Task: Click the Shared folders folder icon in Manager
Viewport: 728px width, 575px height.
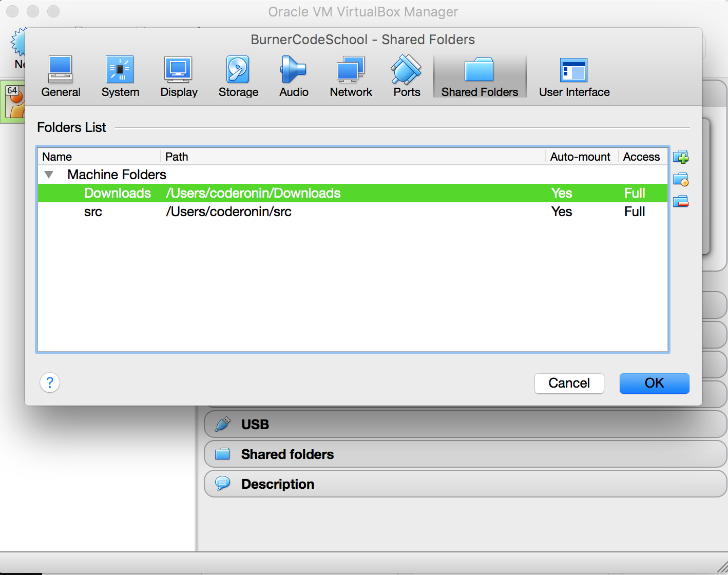Action: point(223,454)
